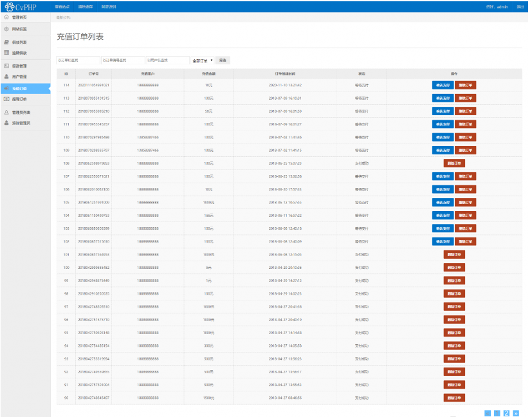Expand the 全部订单 status filter dropdown
The height and width of the screenshot is (417, 532).
(202, 60)
